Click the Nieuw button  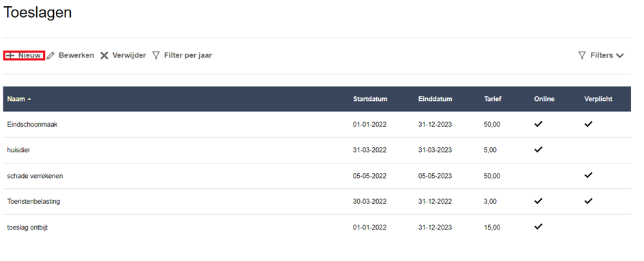pyautogui.click(x=25, y=55)
